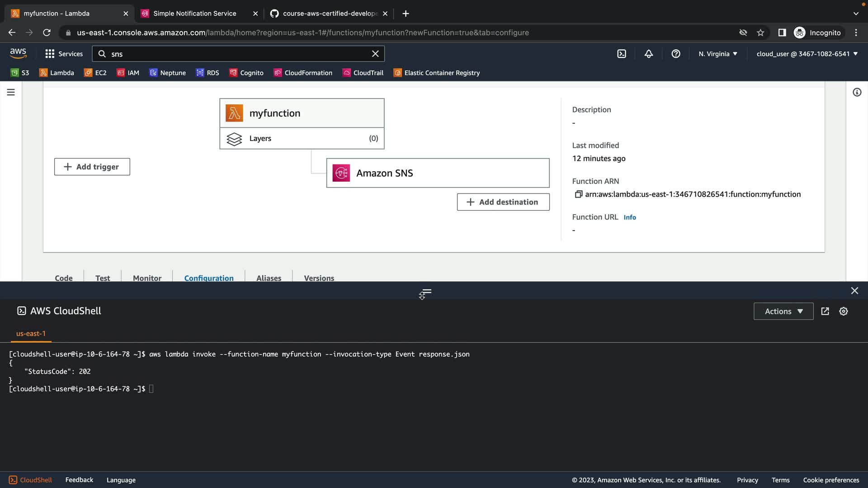Click the notifications bell icon
Screen dimensions: 868x488
649,54
